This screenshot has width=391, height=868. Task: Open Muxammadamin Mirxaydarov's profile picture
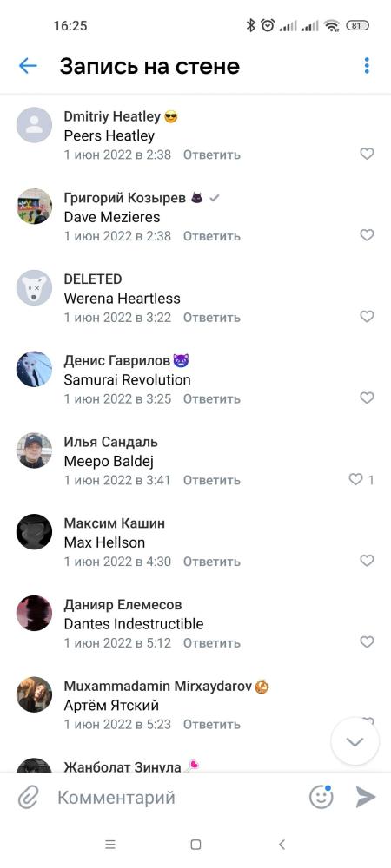[x=35, y=694]
